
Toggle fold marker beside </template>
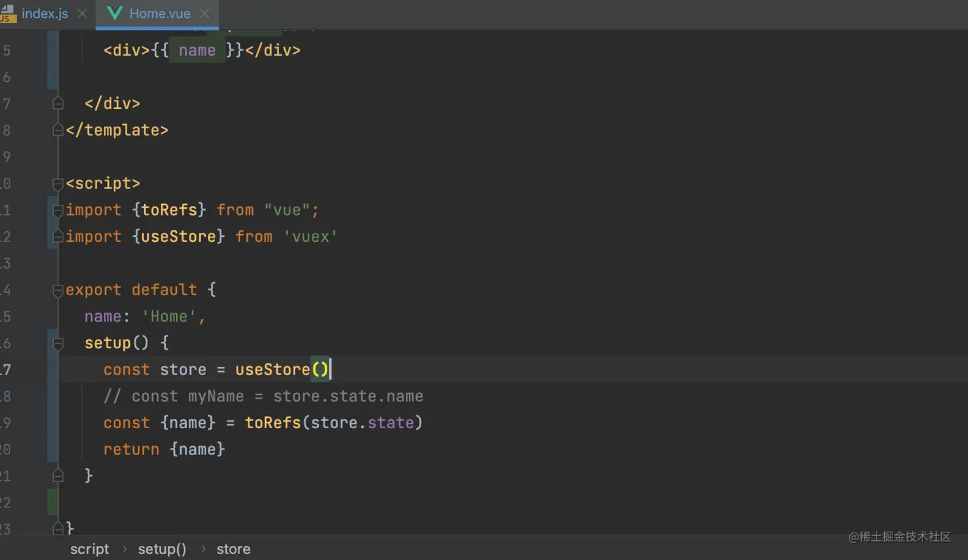tap(58, 130)
